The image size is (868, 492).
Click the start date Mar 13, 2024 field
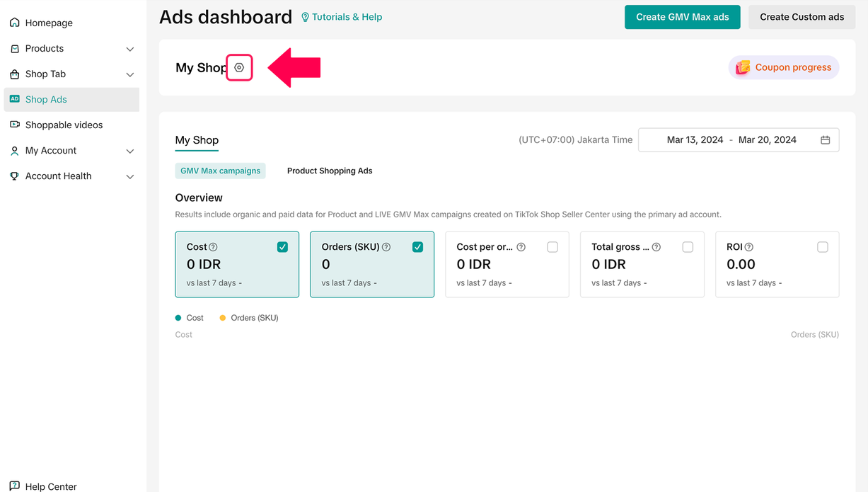click(x=695, y=140)
